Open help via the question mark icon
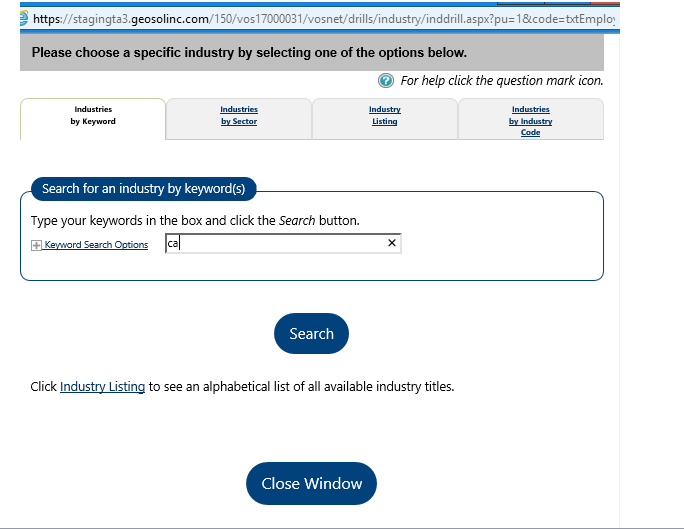 click(385, 81)
